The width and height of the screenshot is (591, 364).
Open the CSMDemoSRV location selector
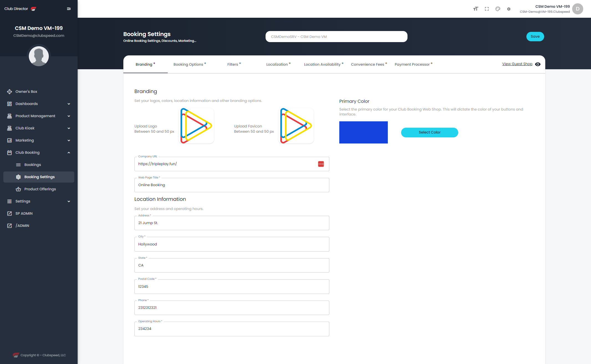336,37
